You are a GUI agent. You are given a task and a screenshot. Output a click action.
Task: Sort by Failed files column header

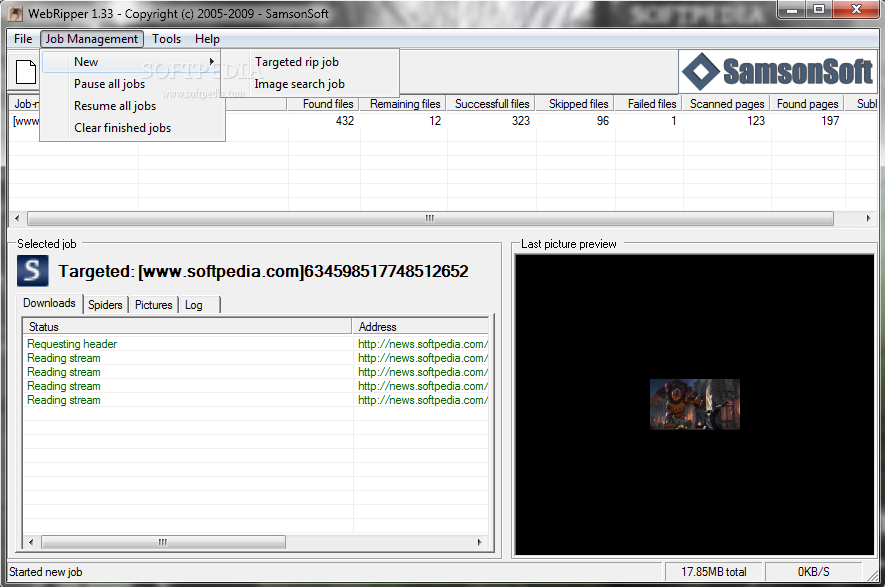649,104
